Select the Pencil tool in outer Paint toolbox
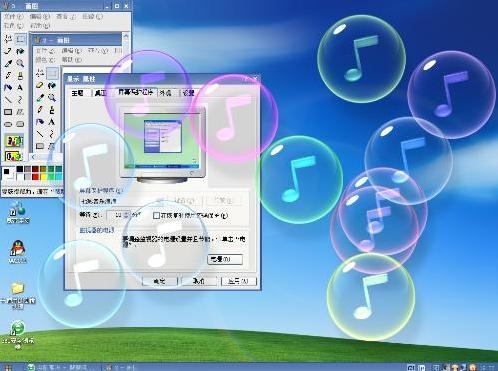Screen dimensions: 498x371 (8, 76)
